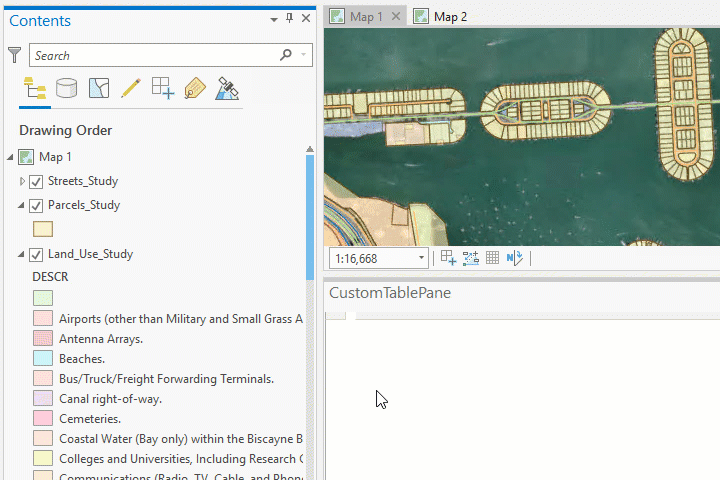
Task: Click the filter funnel icon in Contents
Action: pos(15,55)
